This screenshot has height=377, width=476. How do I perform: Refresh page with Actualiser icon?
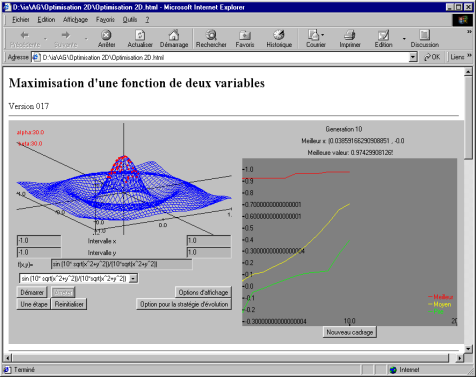click(140, 35)
